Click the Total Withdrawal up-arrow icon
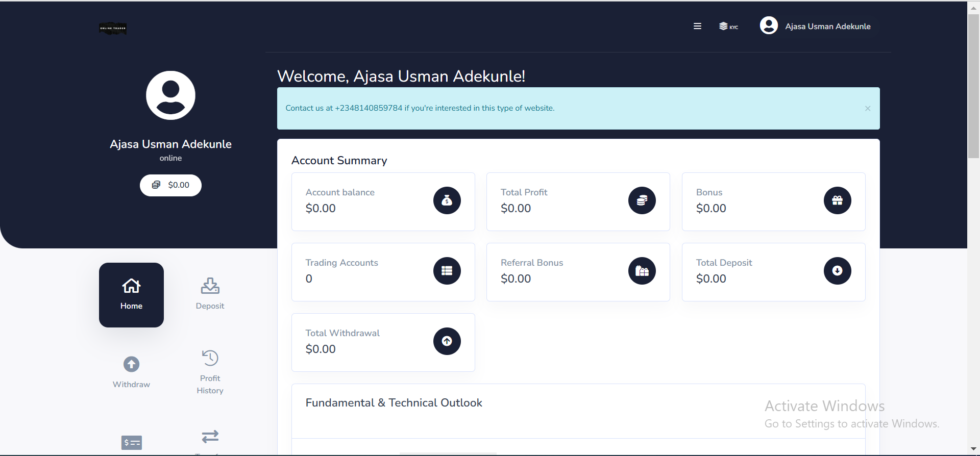The image size is (980, 456). tap(447, 341)
